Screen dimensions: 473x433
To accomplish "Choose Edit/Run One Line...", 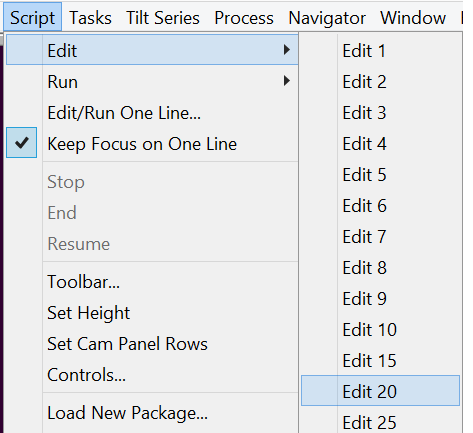I will tap(152, 113).
